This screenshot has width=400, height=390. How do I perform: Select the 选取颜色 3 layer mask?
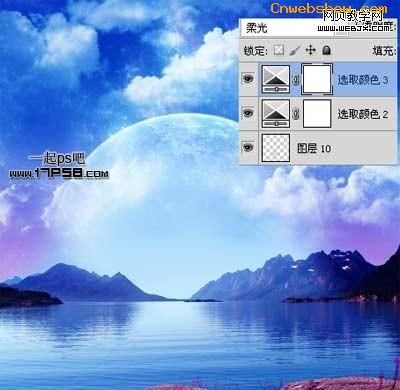(317, 79)
